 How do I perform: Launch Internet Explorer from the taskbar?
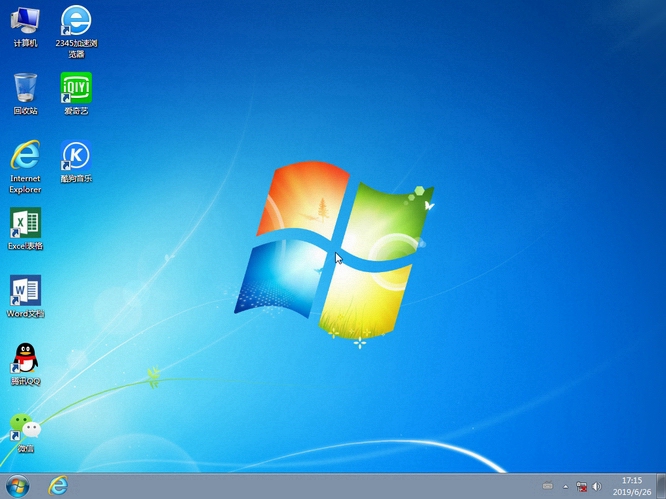pos(58,486)
